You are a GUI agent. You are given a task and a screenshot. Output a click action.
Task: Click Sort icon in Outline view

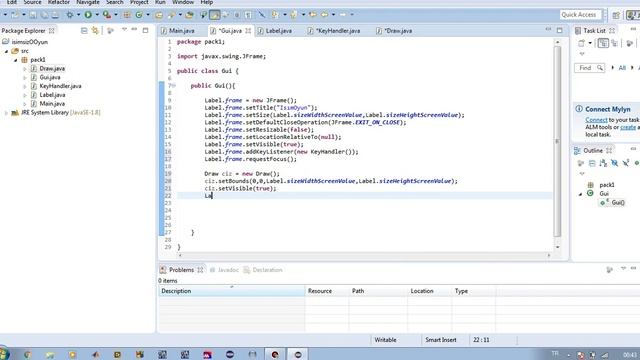[x=603, y=163]
